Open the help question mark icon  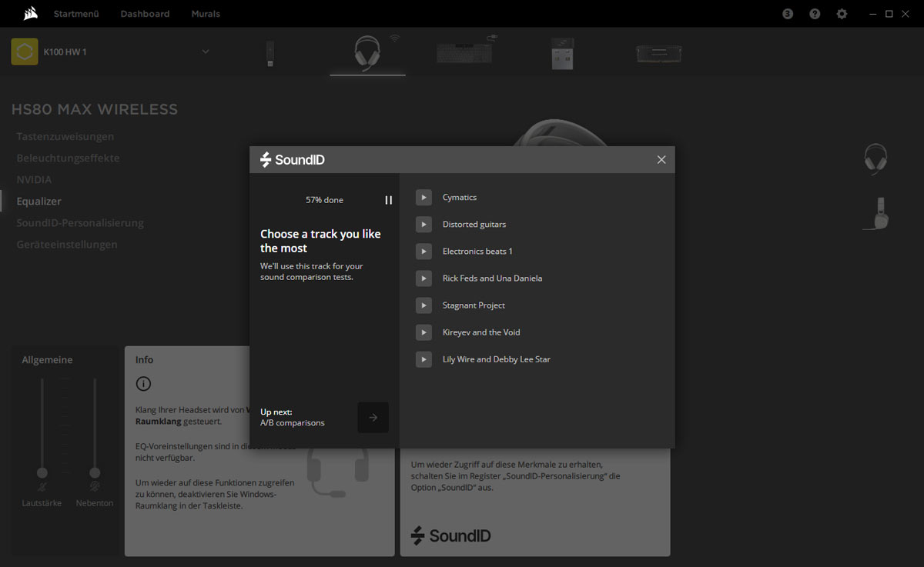(815, 14)
